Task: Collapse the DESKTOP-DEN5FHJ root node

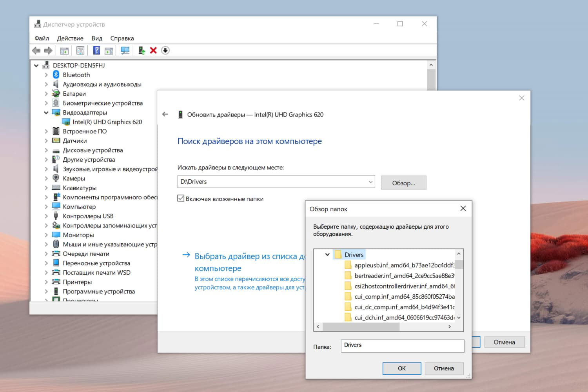Action: tap(36, 66)
